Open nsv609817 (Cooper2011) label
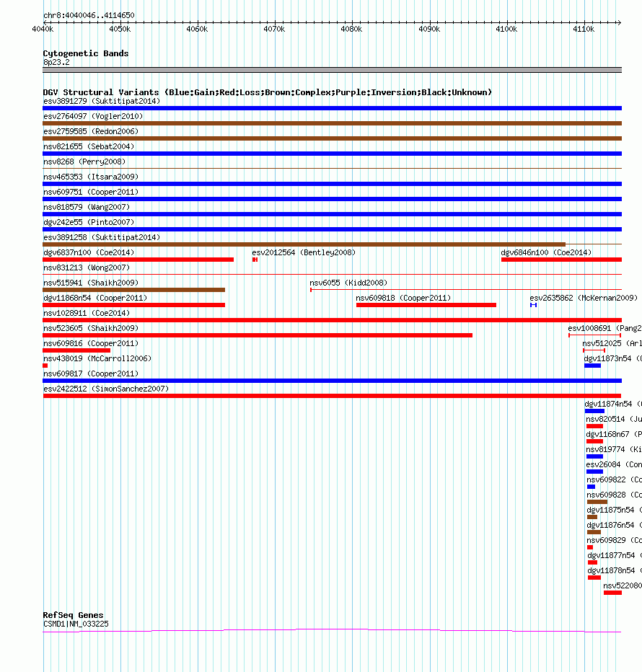 coord(91,373)
